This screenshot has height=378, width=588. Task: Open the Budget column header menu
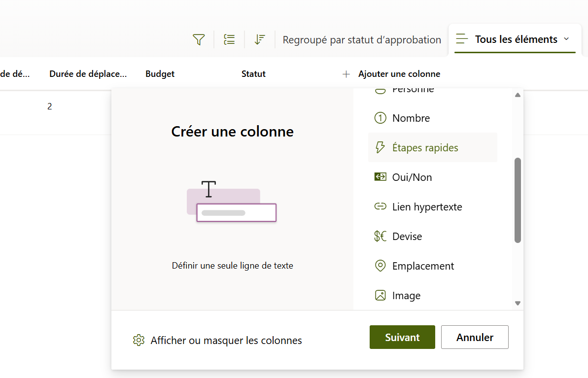point(160,74)
